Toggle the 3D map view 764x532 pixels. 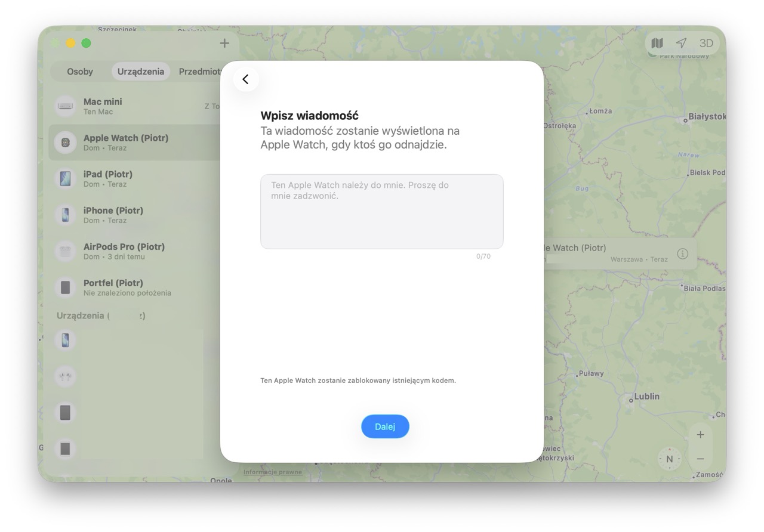pyautogui.click(x=706, y=43)
